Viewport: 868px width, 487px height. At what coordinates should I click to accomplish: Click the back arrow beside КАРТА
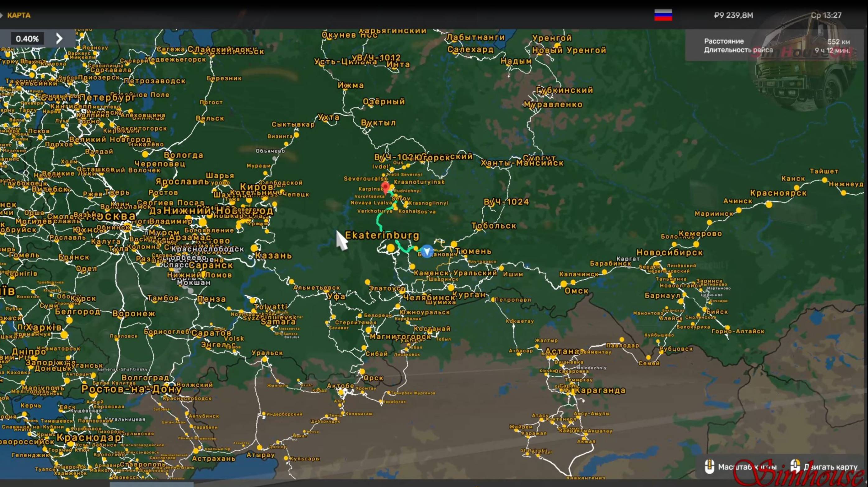coord(2,15)
